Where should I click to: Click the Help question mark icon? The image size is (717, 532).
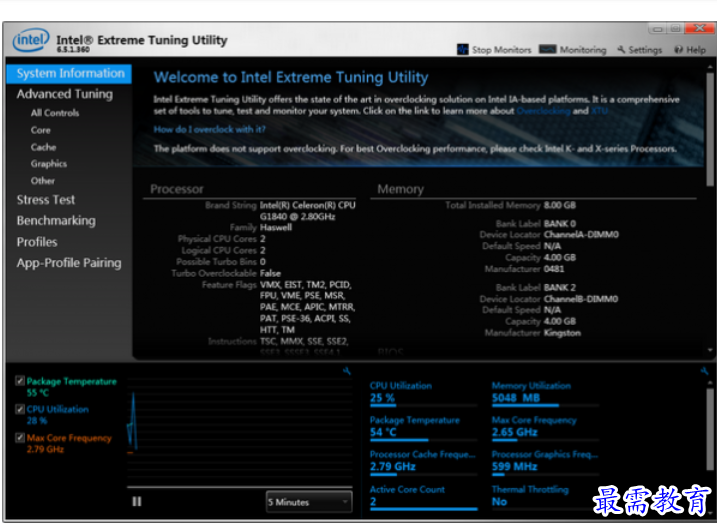(x=679, y=49)
